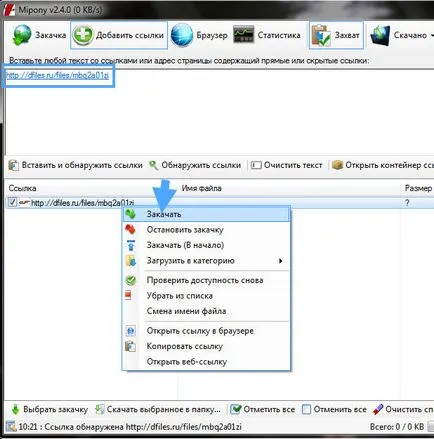Tick the Отменить все checkbox

(306, 409)
